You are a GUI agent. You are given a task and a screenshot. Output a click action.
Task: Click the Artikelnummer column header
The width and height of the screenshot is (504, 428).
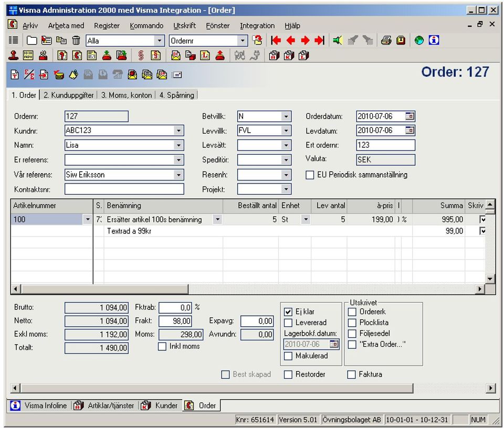[x=52, y=206]
